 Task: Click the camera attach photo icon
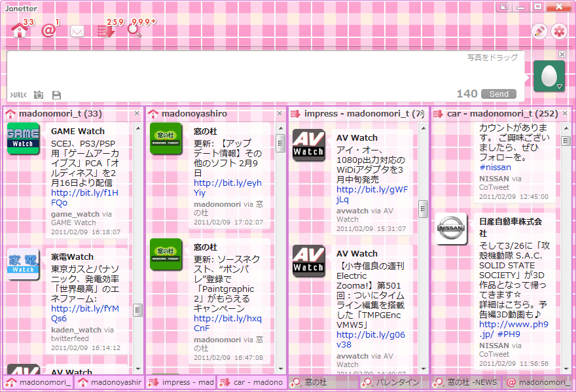coord(38,95)
